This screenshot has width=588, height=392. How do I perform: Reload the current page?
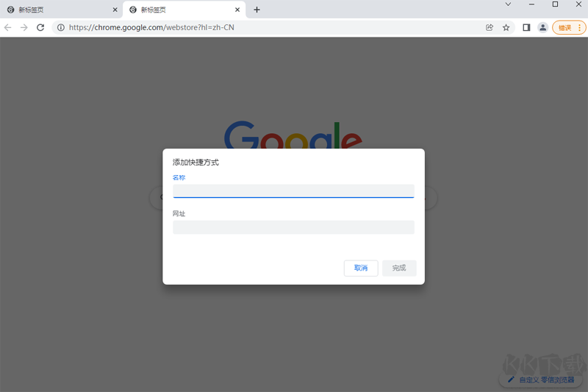point(40,27)
